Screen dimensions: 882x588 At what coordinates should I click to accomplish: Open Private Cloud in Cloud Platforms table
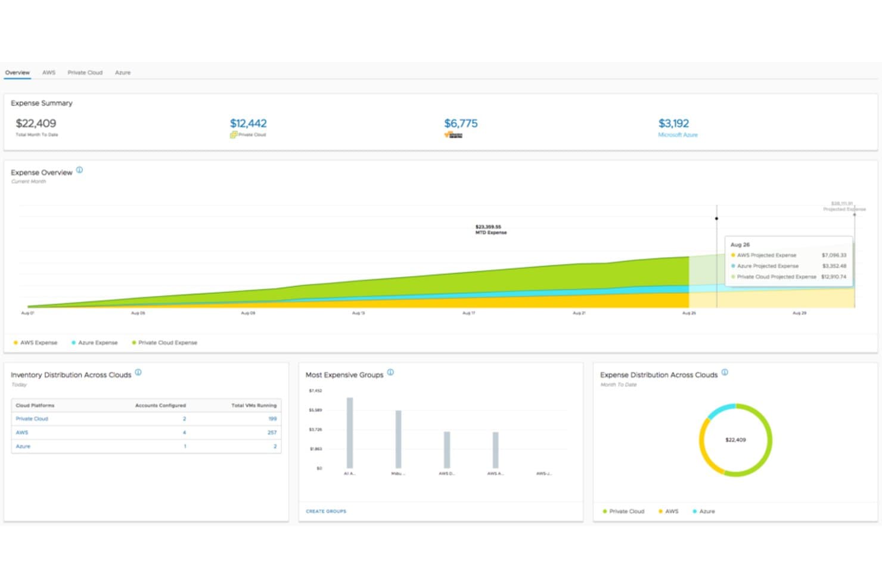pyautogui.click(x=32, y=419)
